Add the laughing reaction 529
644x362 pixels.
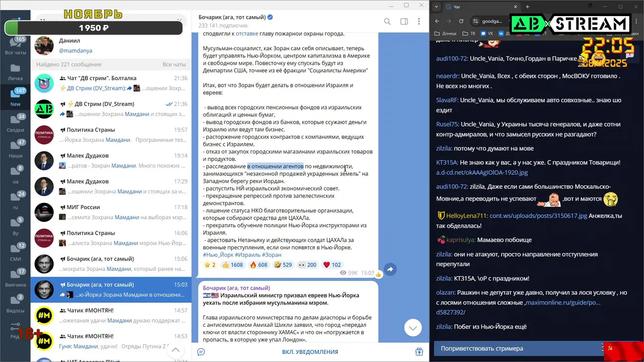tap(283, 265)
